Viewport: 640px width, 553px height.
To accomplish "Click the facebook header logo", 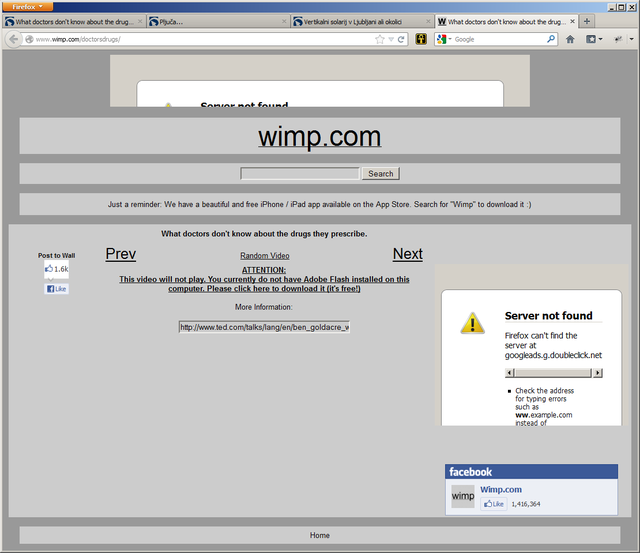I will [x=470, y=472].
